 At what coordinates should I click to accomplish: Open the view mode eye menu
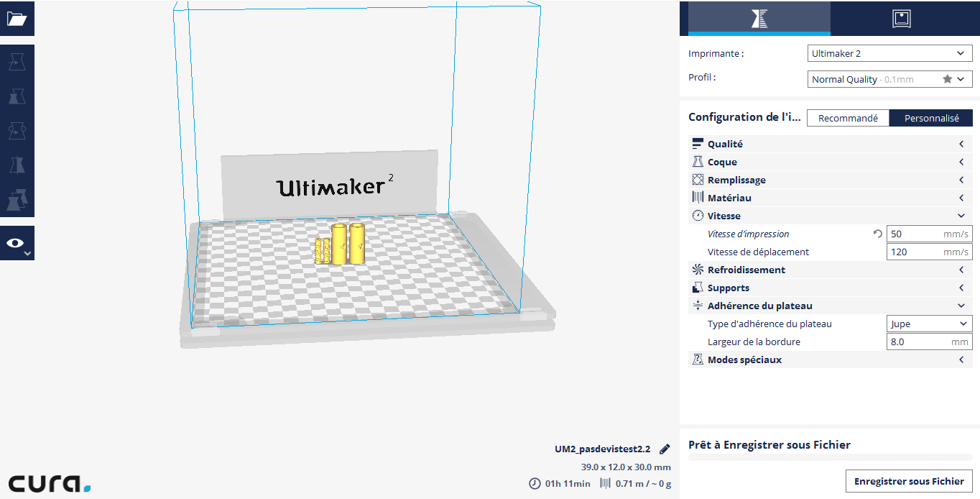tap(17, 244)
